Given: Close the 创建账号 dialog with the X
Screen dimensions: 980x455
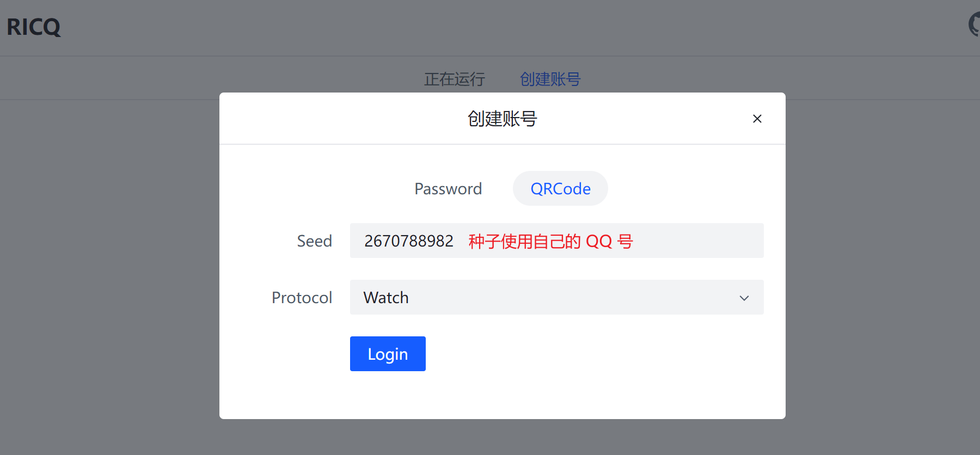Looking at the screenshot, I should [757, 119].
